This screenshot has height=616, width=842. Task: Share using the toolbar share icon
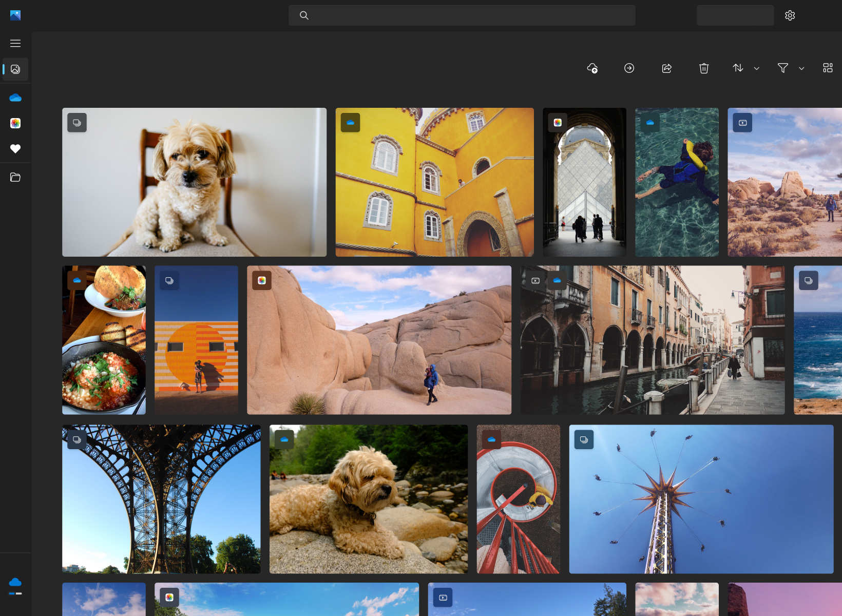[666, 68]
